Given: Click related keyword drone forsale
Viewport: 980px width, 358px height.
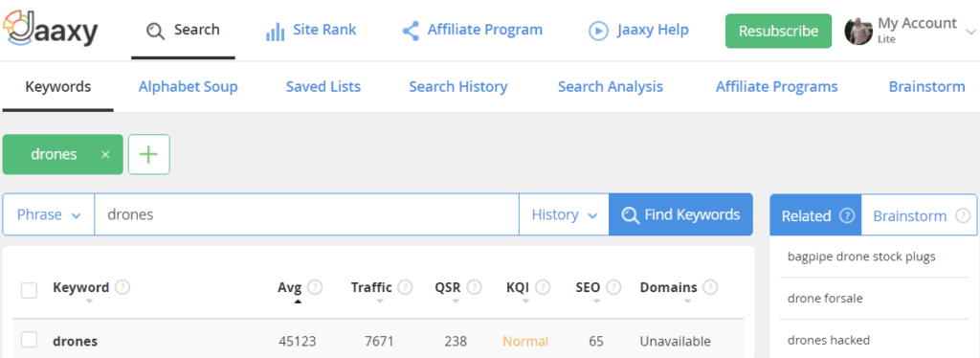Looking at the screenshot, I should click(x=825, y=299).
